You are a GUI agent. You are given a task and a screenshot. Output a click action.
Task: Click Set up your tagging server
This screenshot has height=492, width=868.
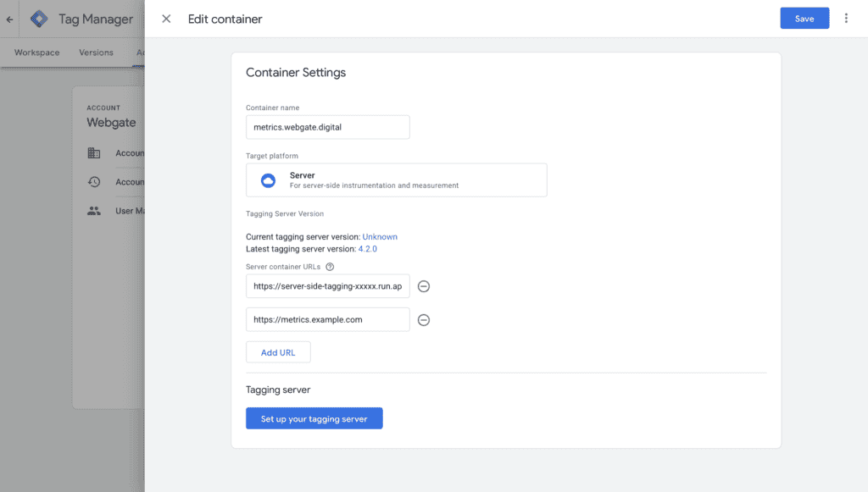[314, 418]
